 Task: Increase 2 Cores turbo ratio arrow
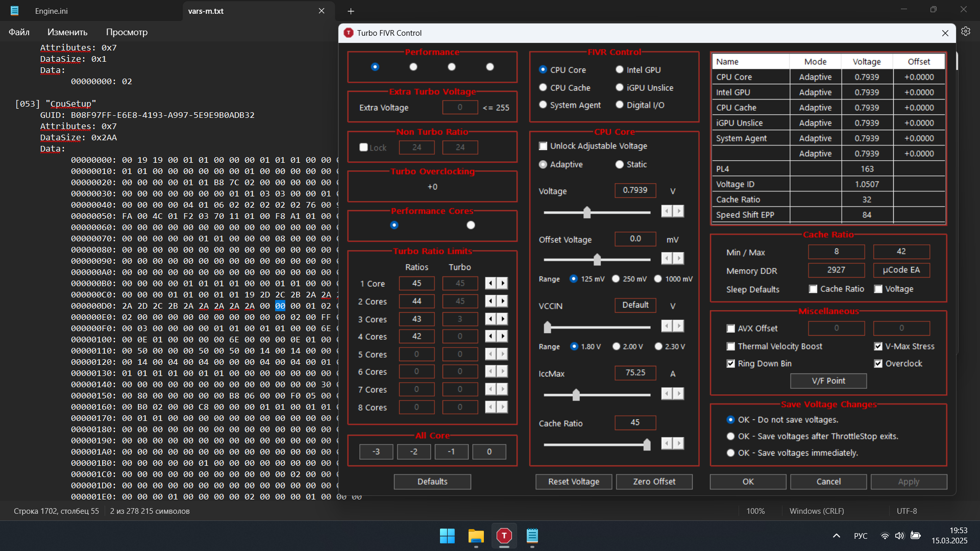point(503,301)
